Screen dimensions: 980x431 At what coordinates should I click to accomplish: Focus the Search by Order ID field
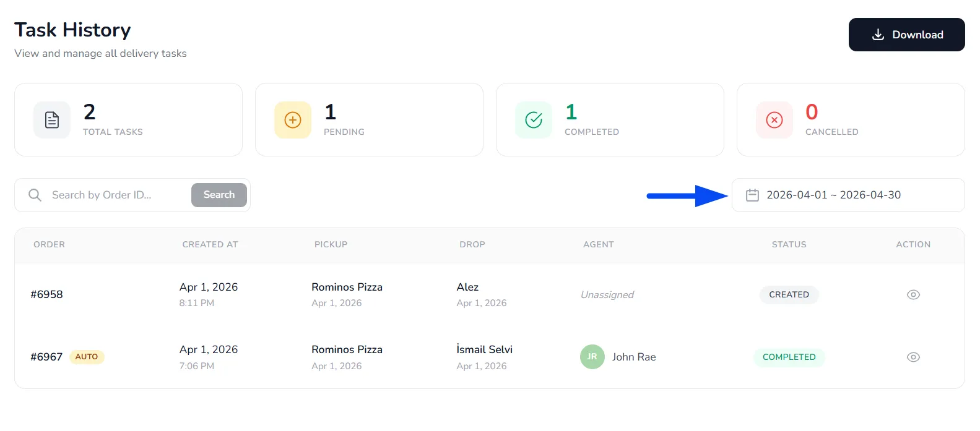tap(118, 195)
